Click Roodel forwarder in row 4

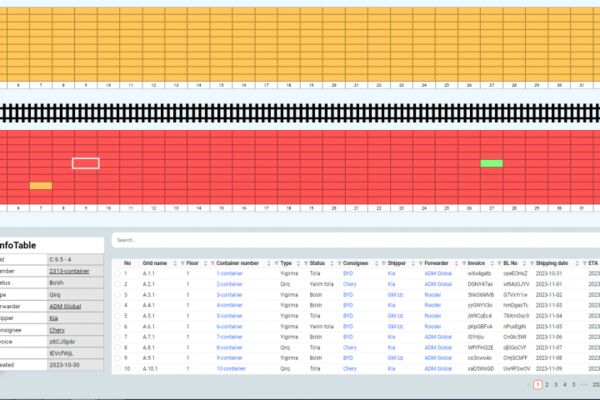tap(433, 305)
